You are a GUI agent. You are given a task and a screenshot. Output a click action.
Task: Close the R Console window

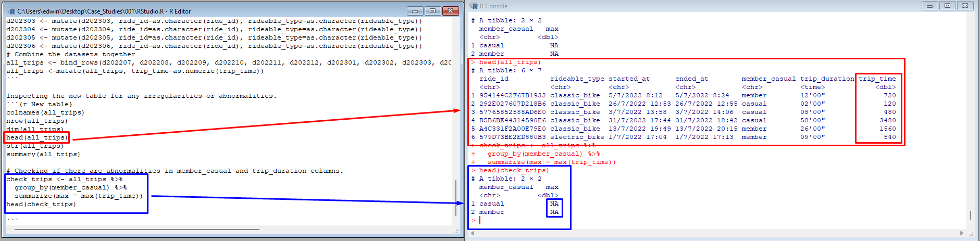click(965, 6)
